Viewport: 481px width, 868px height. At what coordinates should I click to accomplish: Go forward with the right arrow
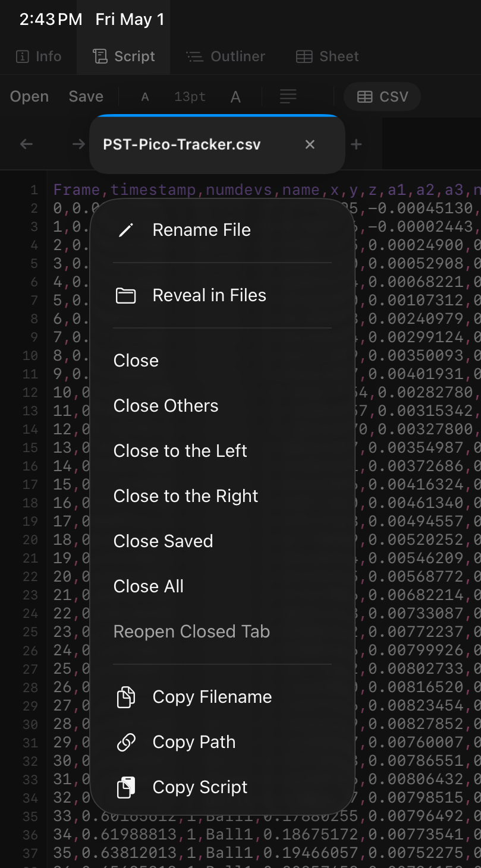78,144
